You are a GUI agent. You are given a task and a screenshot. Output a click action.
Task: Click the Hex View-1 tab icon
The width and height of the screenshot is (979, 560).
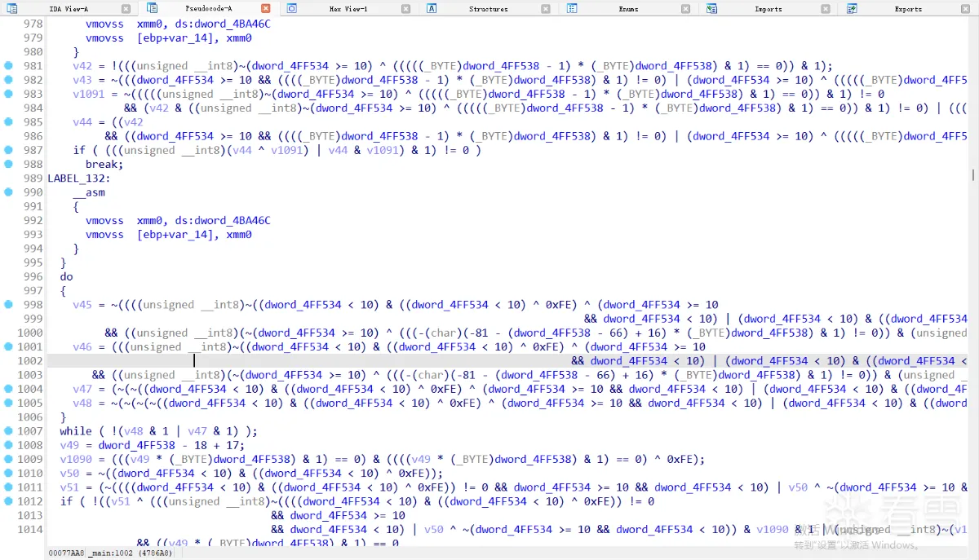coord(292,8)
